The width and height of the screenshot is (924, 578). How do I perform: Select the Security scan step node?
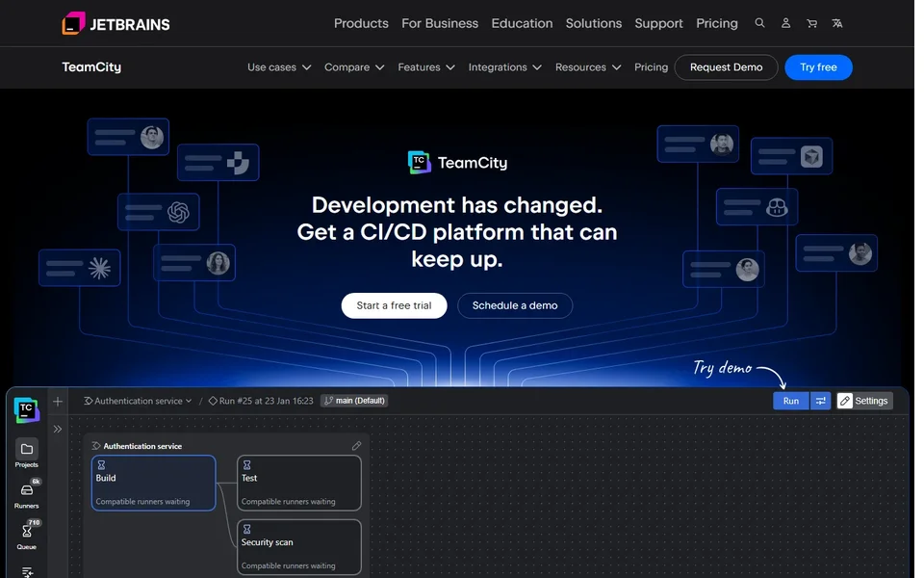coord(298,547)
